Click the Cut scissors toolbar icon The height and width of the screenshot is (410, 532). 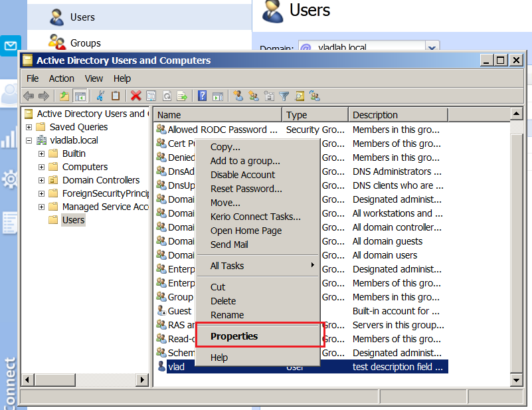pos(100,96)
